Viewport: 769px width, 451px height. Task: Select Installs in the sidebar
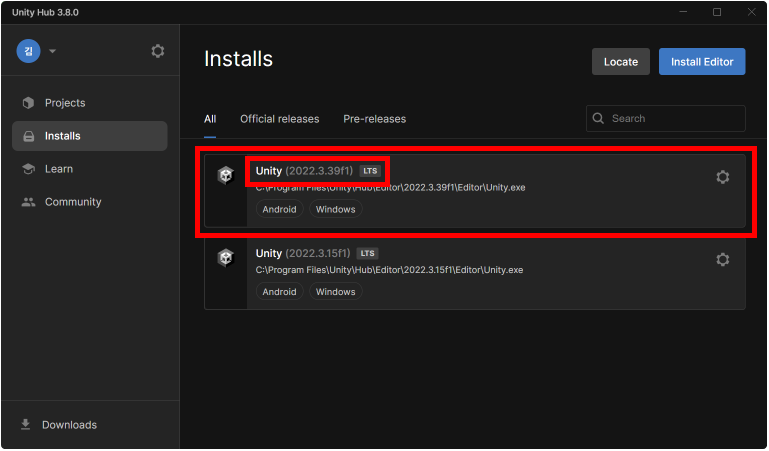tap(90, 136)
